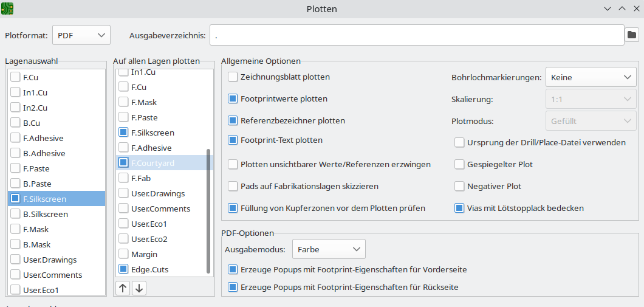Uncheck Vias mit Lötstopplack bedecken
Viewport: 644px width, 307px height.
point(459,208)
